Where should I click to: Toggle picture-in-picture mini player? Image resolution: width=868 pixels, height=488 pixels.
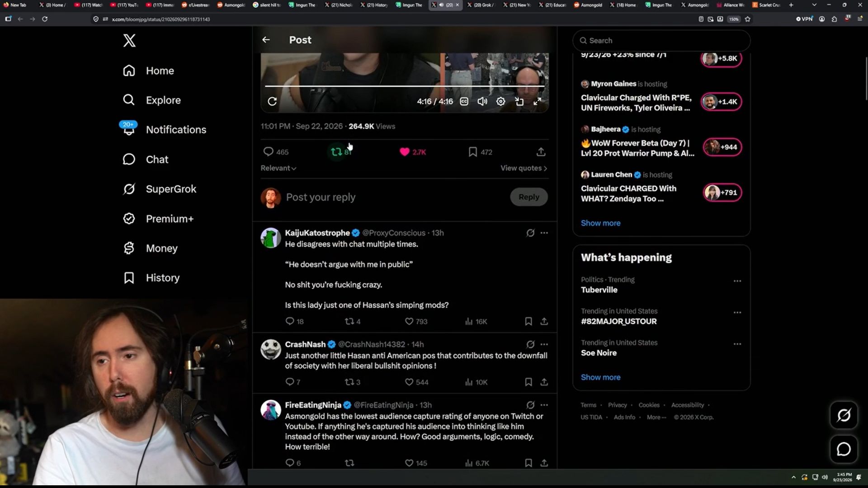(x=519, y=101)
